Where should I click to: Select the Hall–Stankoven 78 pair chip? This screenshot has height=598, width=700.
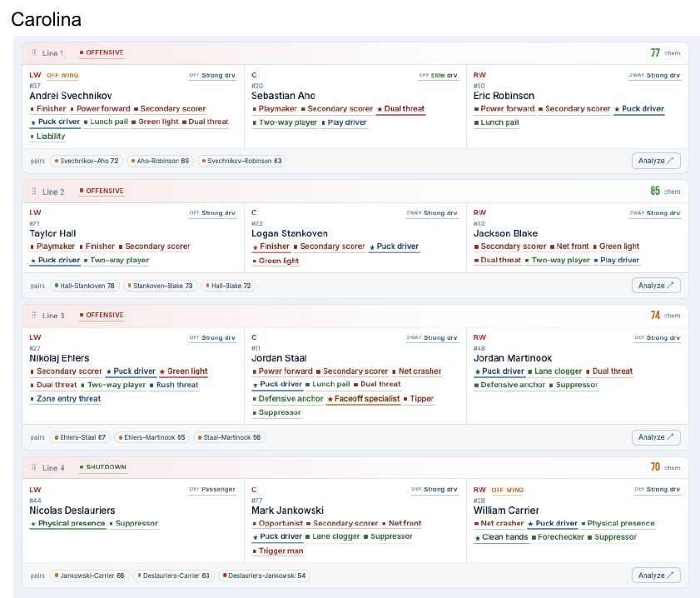[x=85, y=286]
